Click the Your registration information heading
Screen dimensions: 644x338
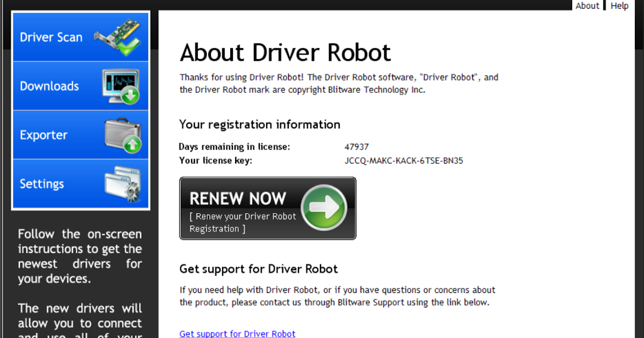[x=260, y=124]
